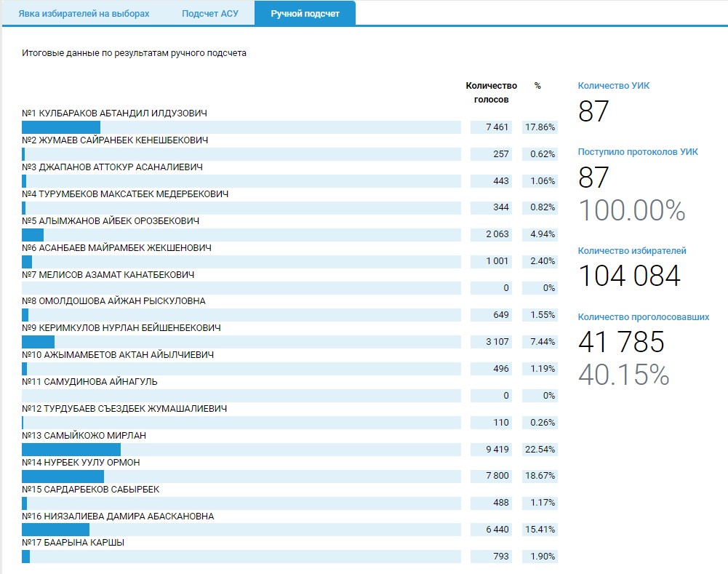
Task: Select the Ручной подсчет tab
Action: (x=305, y=14)
